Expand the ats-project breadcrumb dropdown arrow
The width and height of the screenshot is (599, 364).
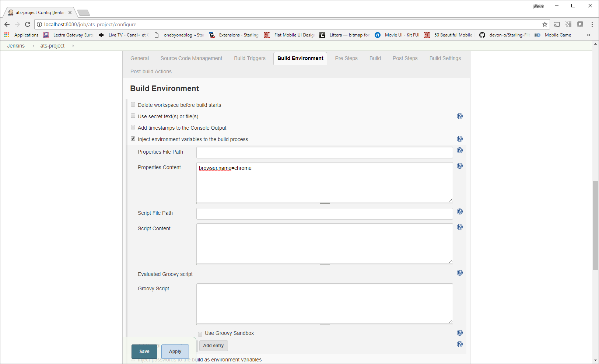pyautogui.click(x=73, y=46)
